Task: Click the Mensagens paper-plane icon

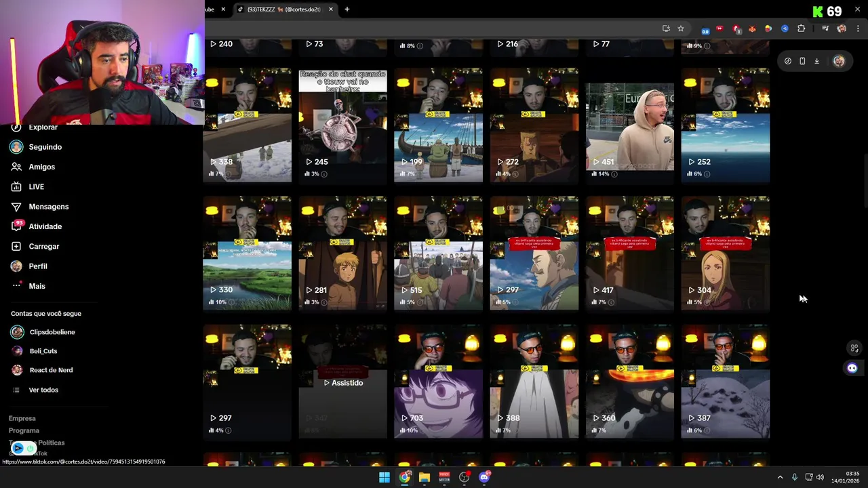Action: click(x=16, y=207)
